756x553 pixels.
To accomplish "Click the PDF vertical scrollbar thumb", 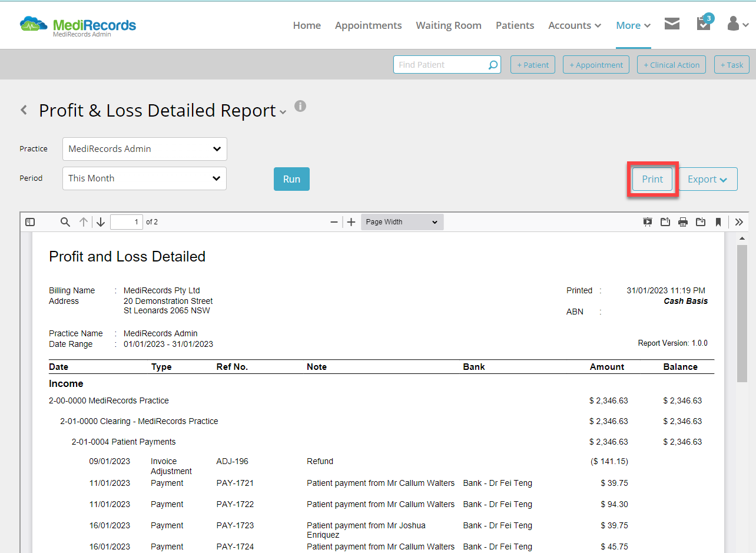I will [x=742, y=313].
